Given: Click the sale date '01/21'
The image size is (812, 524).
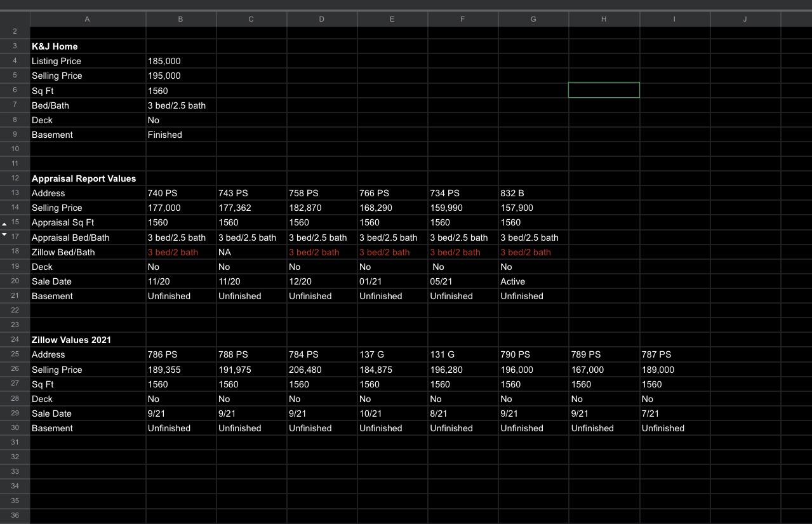Looking at the screenshot, I should pos(392,281).
